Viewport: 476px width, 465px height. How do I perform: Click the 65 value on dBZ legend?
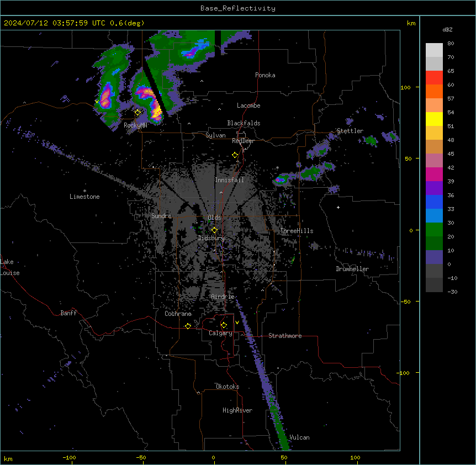(x=451, y=71)
